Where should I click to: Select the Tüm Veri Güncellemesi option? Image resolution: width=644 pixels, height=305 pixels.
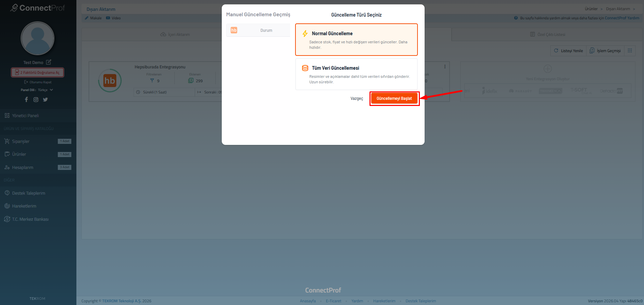(x=356, y=74)
